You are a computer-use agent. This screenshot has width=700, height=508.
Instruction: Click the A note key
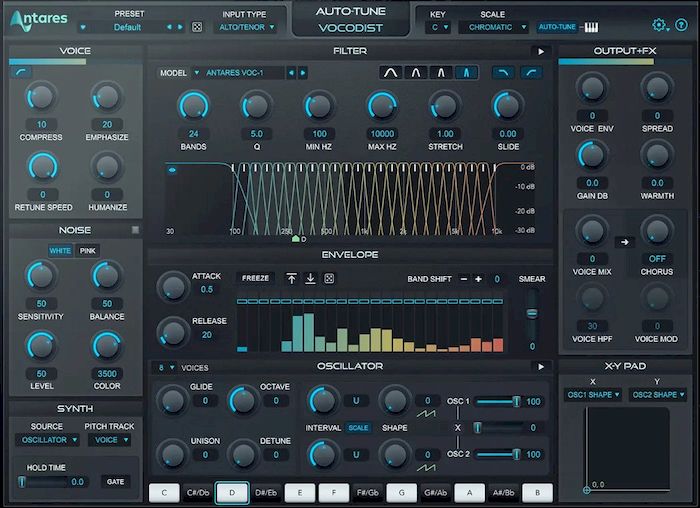coord(469,493)
